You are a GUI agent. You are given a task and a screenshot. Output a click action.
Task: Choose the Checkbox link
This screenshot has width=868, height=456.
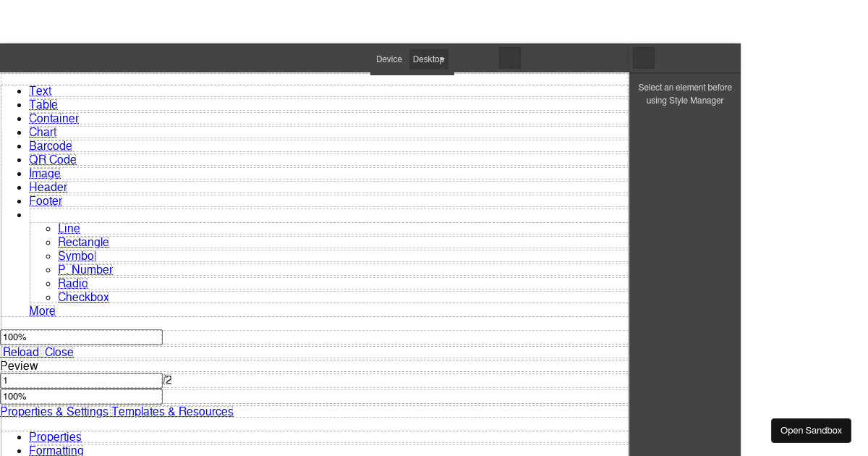(83, 297)
